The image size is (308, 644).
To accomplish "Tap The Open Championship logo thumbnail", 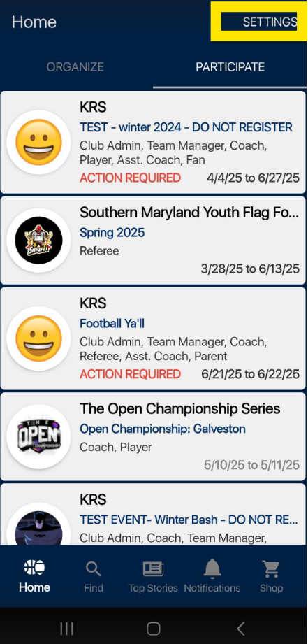I will coord(38,436).
